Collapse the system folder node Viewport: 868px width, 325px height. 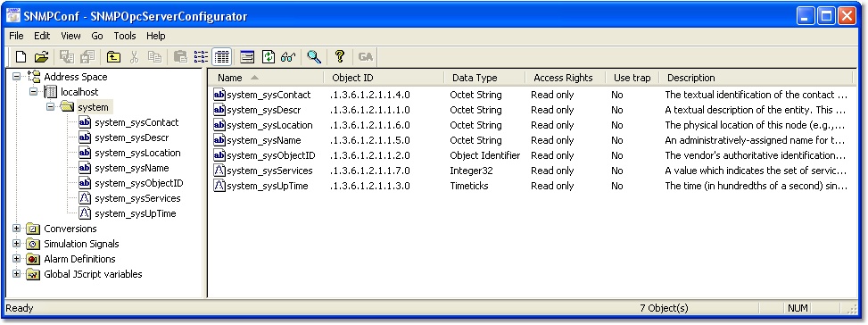point(50,106)
